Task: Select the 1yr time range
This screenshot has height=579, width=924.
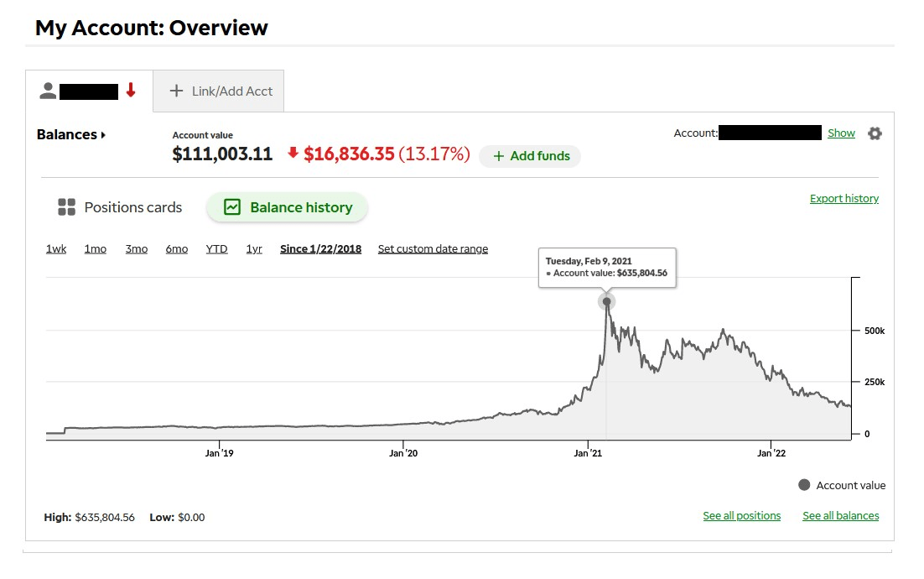Action: (254, 248)
